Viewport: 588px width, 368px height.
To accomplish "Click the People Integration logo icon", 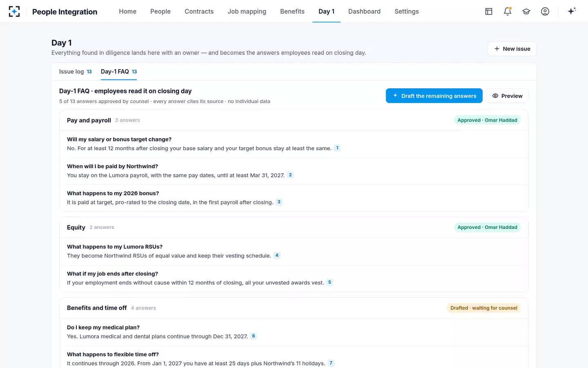I will point(14,11).
